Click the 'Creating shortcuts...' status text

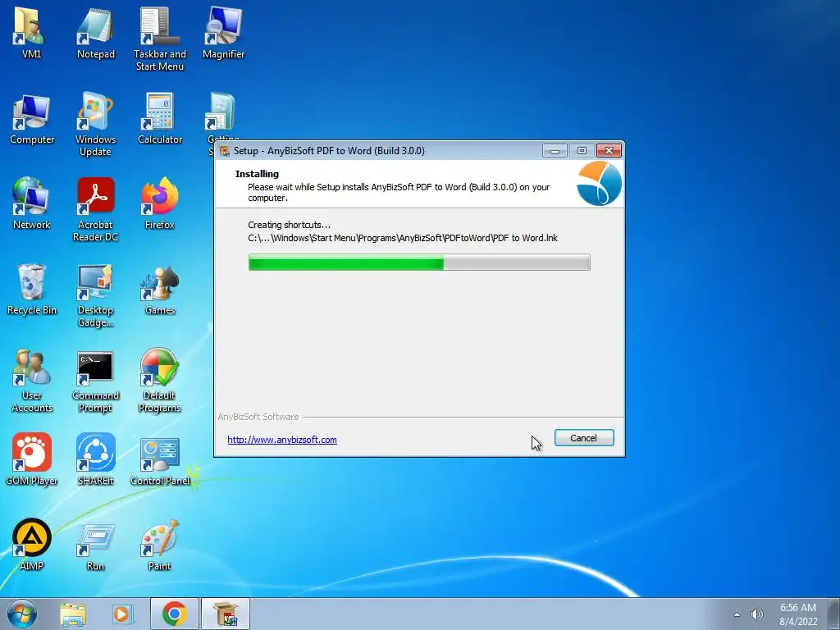pos(289,225)
